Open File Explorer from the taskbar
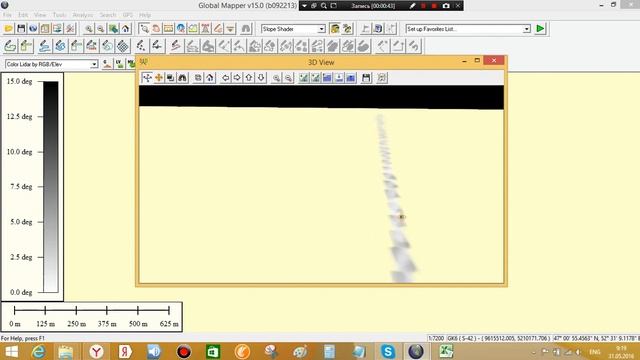This screenshot has width=640, height=360. tap(65, 351)
